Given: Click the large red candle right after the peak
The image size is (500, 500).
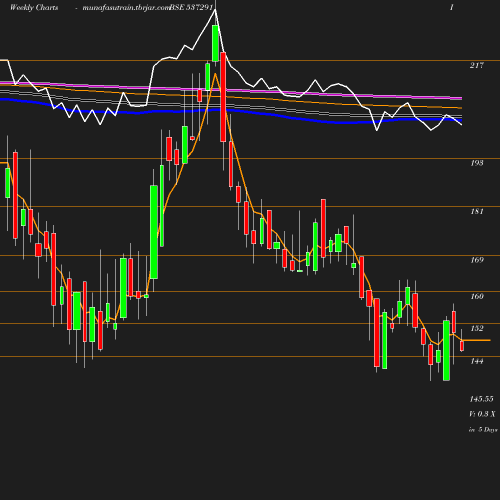Looking at the screenshot, I should point(223,97).
